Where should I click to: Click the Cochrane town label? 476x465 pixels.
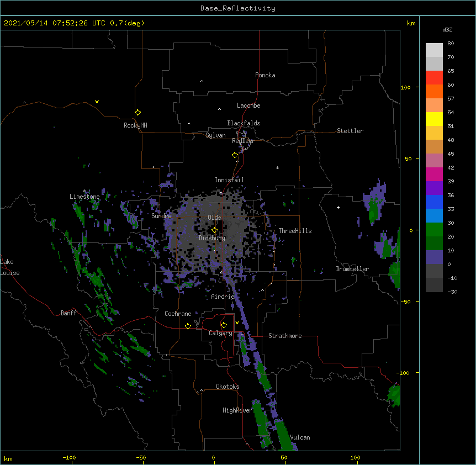pos(178,314)
